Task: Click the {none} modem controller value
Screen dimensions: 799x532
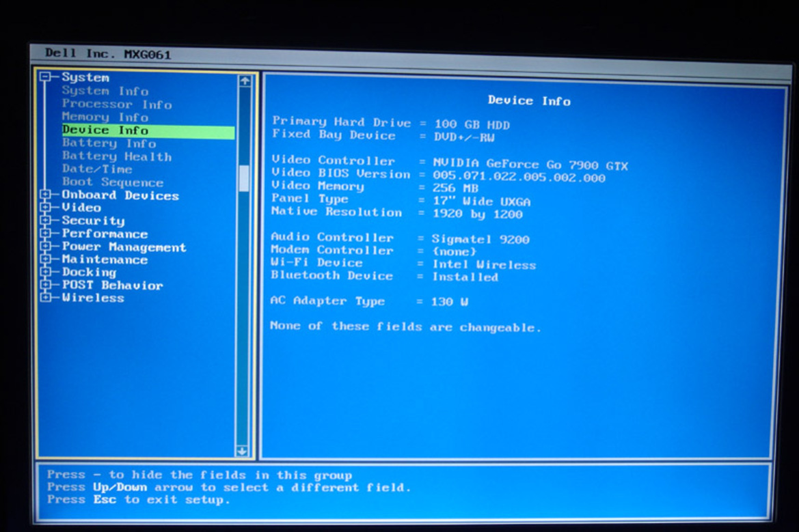Action: tap(454, 251)
